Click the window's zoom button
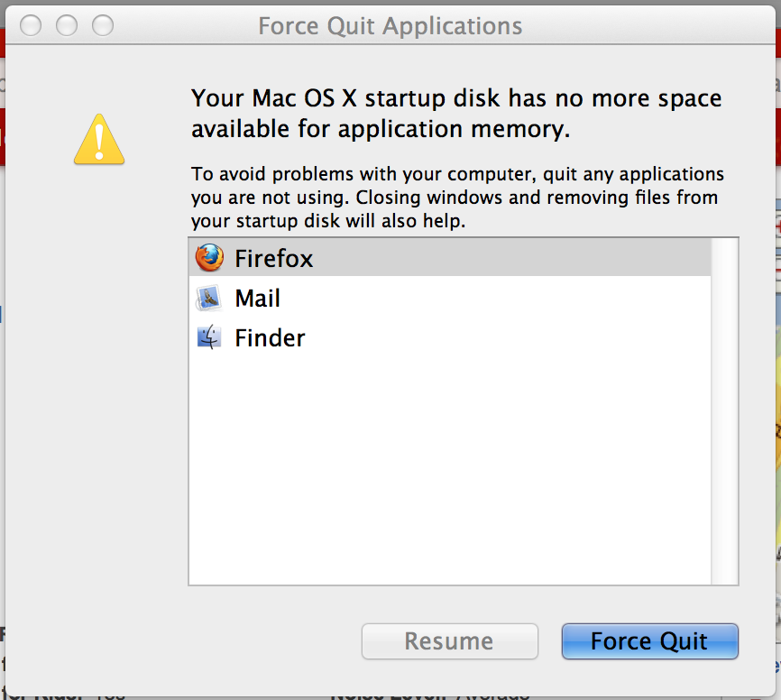The image size is (781, 700). pyautogui.click(x=104, y=25)
